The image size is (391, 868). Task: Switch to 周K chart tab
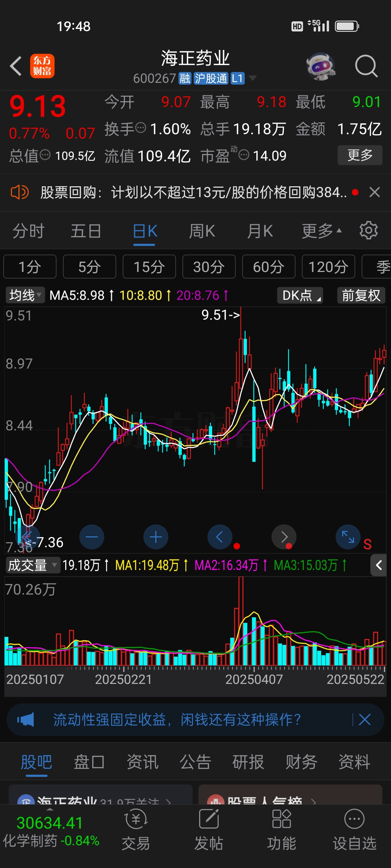click(202, 231)
